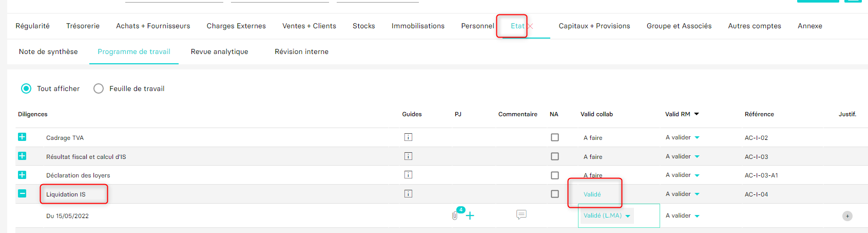Viewport: 868px width, 233px height.
Task: Add an attachment with the plus icon
Action: (470, 216)
